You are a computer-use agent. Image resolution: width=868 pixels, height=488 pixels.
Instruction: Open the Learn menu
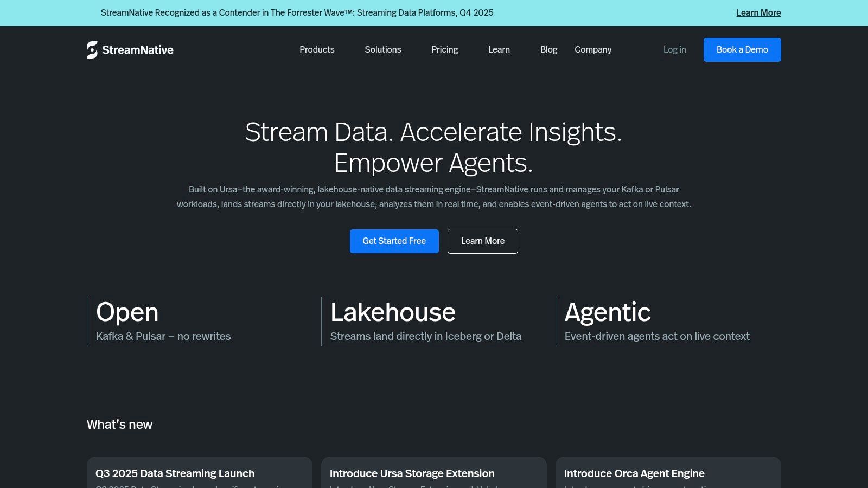[x=499, y=49]
